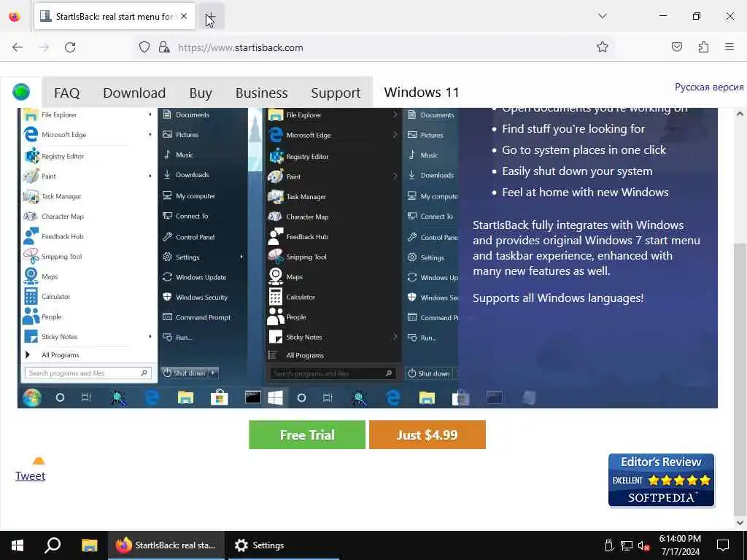The image size is (747, 560).
Task: Open the Download page
Action: (x=134, y=93)
